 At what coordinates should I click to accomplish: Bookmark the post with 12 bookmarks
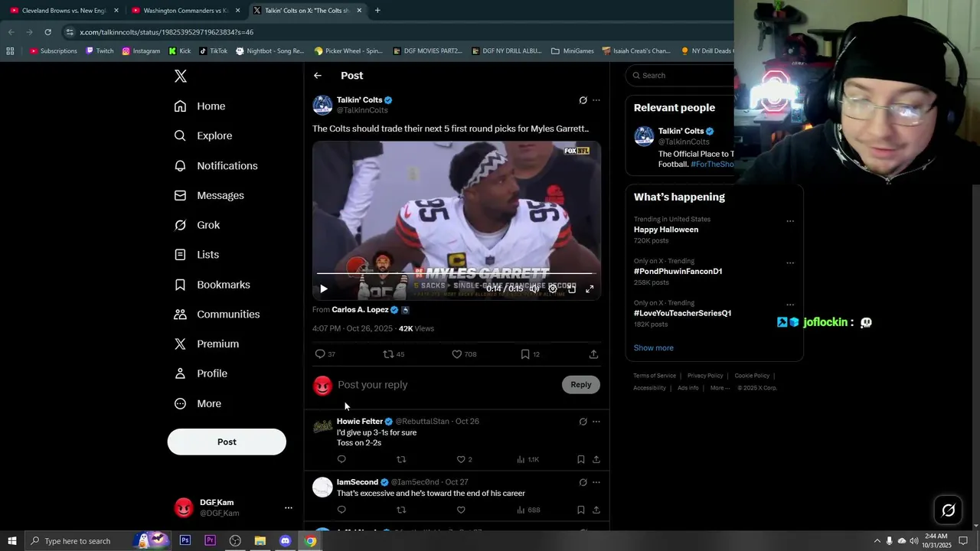(525, 354)
